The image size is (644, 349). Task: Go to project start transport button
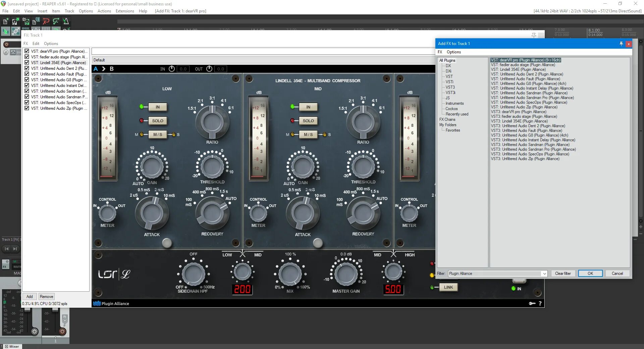point(7,249)
